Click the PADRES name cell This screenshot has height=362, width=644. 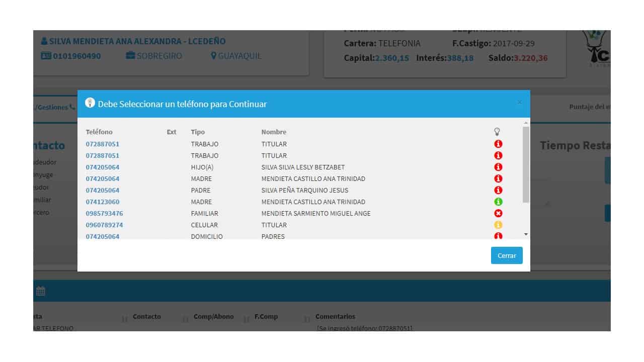coord(273,236)
